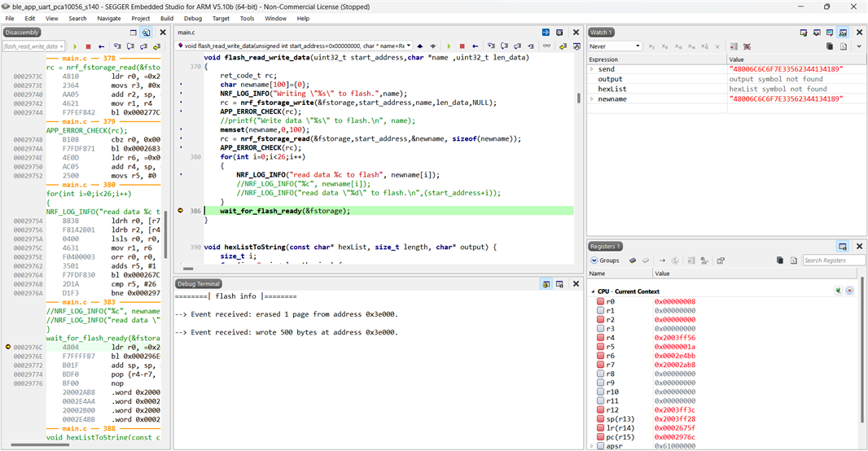Click the breakpoint marker at line 386
The height and width of the screenshot is (451, 868).
[181, 211]
